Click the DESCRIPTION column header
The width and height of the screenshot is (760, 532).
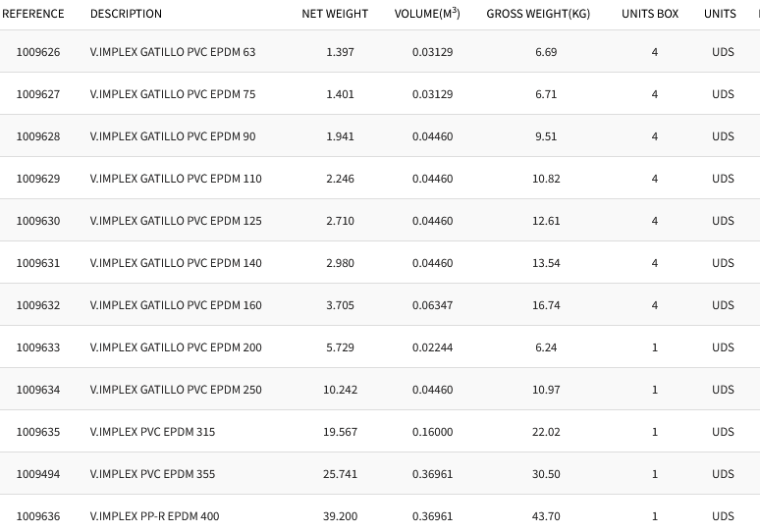(x=126, y=14)
